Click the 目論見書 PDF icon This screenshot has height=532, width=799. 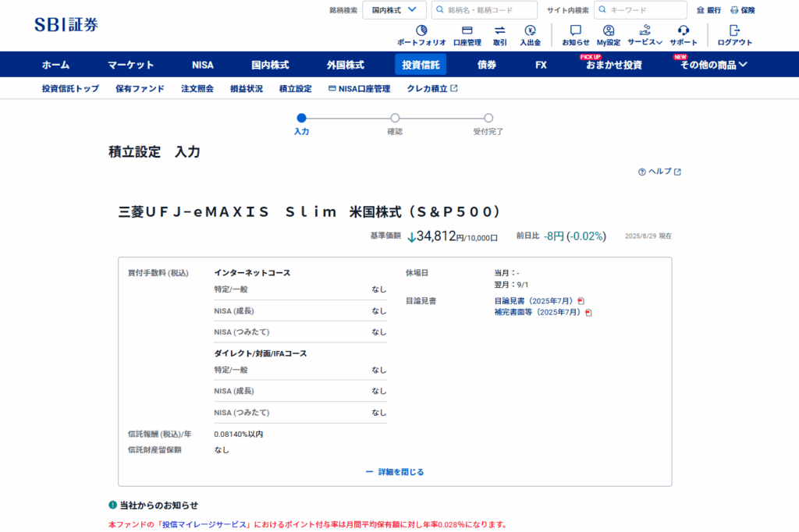pos(581,301)
